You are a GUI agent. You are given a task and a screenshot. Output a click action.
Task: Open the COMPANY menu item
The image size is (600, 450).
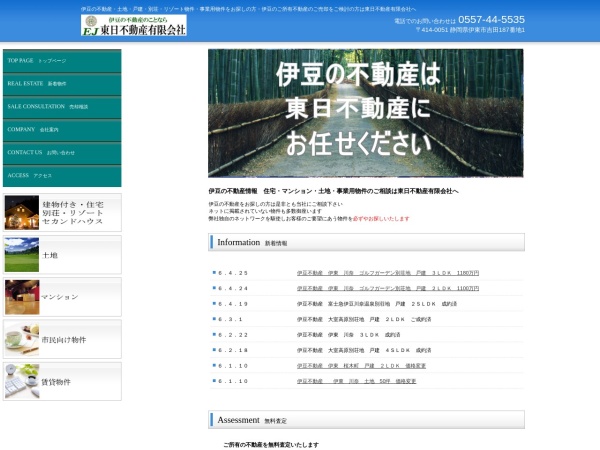click(62, 130)
